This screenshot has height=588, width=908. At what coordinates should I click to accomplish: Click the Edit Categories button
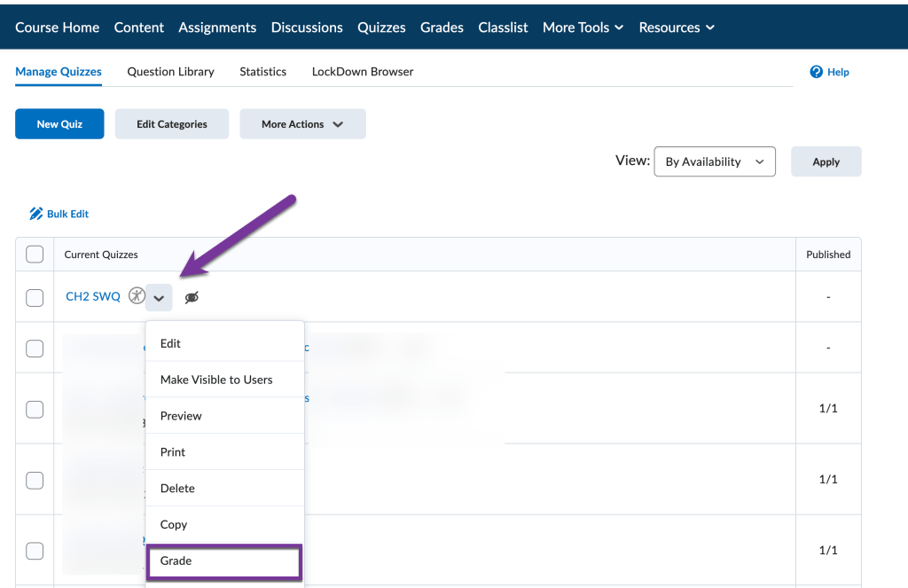(x=171, y=123)
